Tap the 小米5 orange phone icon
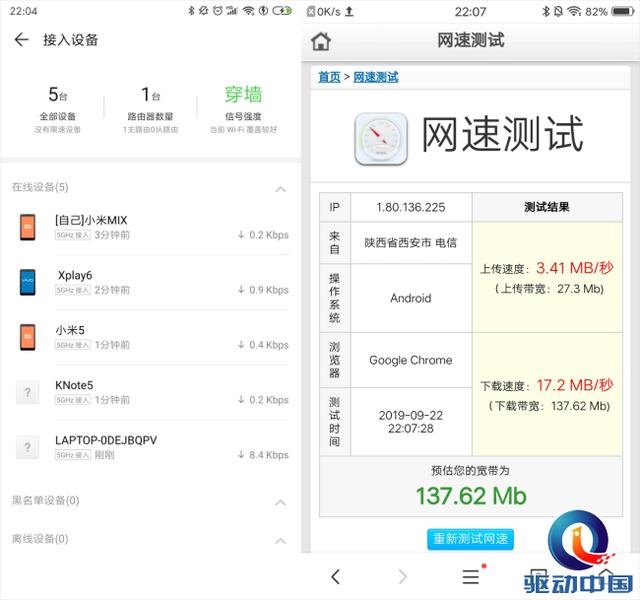This screenshot has width=640, height=600. 28,337
